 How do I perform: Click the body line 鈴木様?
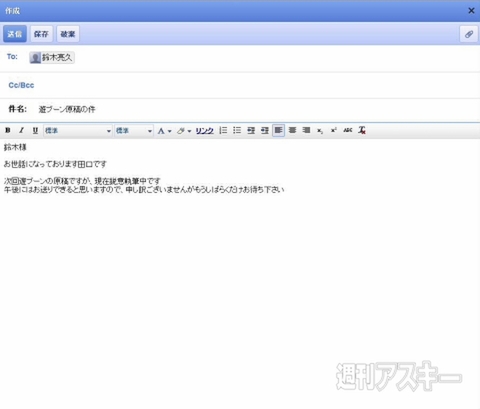(15, 147)
